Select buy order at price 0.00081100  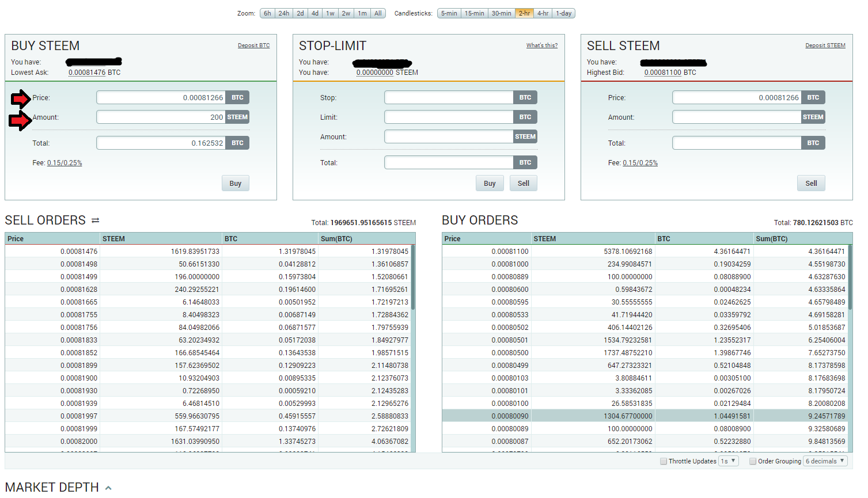pyautogui.click(x=645, y=252)
